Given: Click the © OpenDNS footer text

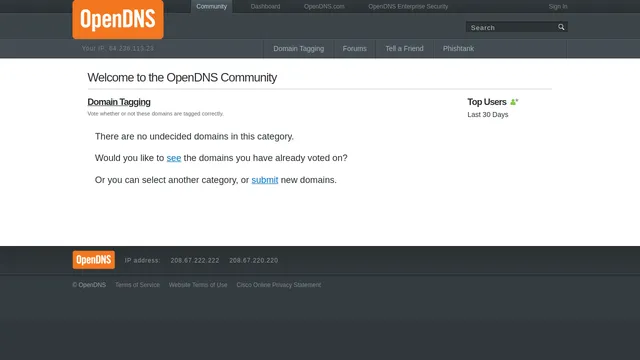Looking at the screenshot, I should click(89, 285).
